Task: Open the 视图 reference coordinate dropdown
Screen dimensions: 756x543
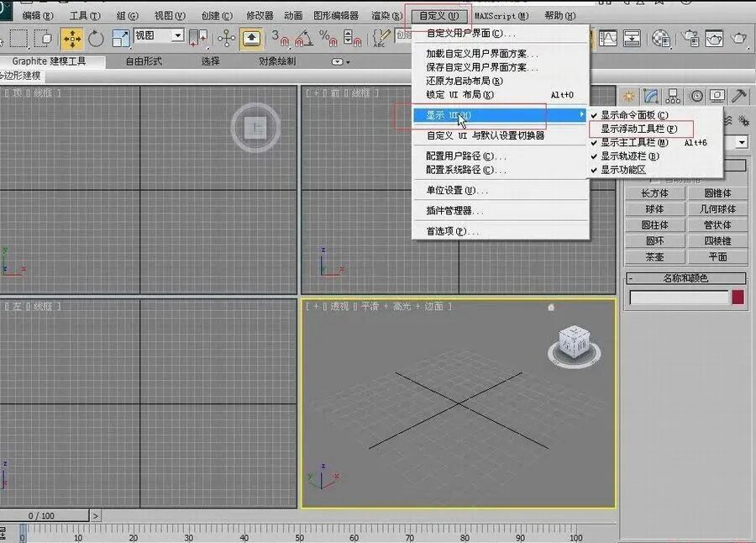Action: coord(178,35)
